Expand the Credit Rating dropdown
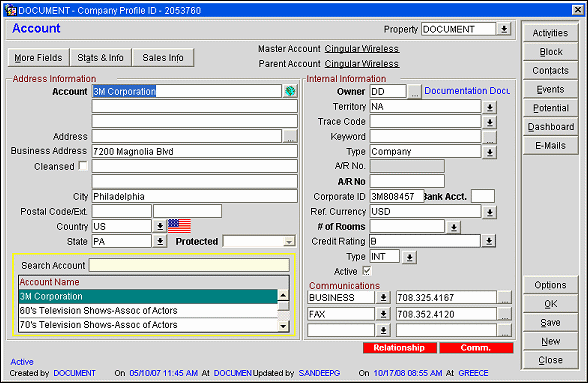This screenshot has width=588, height=383. 489,241
